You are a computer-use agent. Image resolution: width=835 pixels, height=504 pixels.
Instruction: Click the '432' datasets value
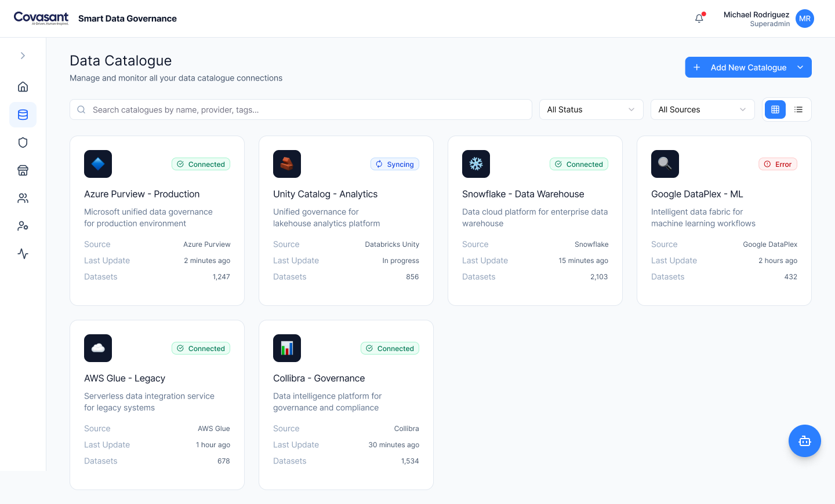pos(791,277)
